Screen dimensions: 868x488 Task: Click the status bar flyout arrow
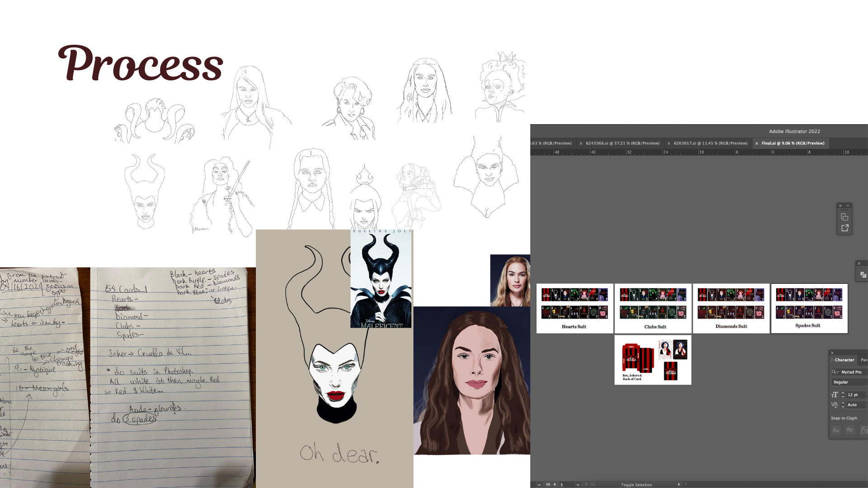point(679,484)
